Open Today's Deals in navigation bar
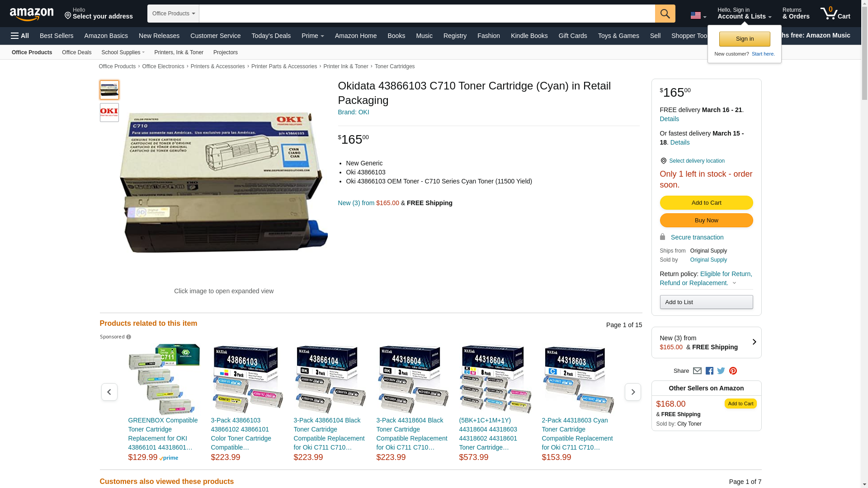 (271, 36)
